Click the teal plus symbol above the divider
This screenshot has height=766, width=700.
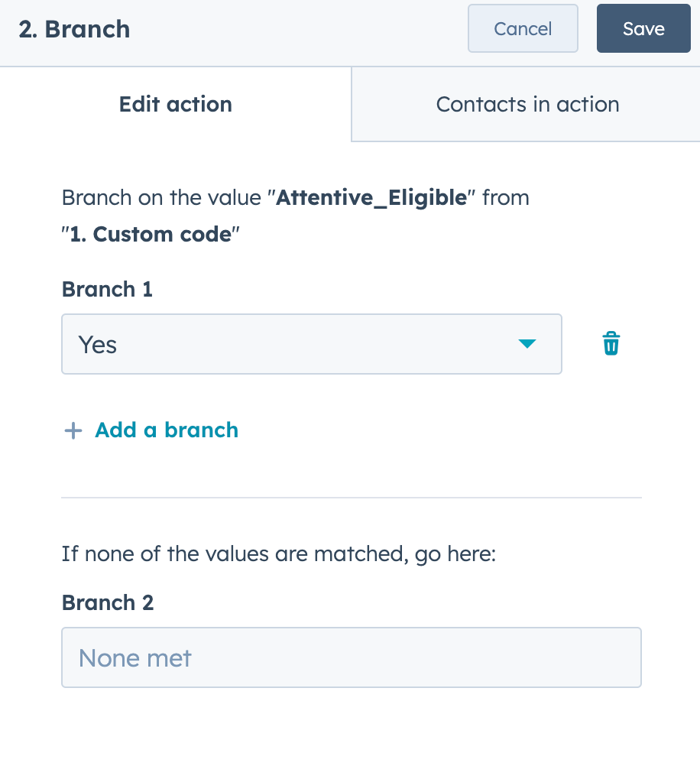pyautogui.click(x=72, y=430)
